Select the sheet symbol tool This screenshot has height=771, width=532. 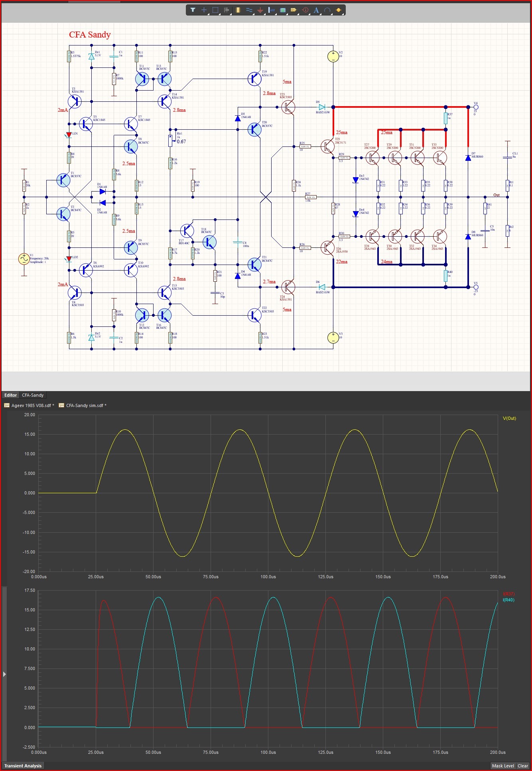pyautogui.click(x=283, y=10)
